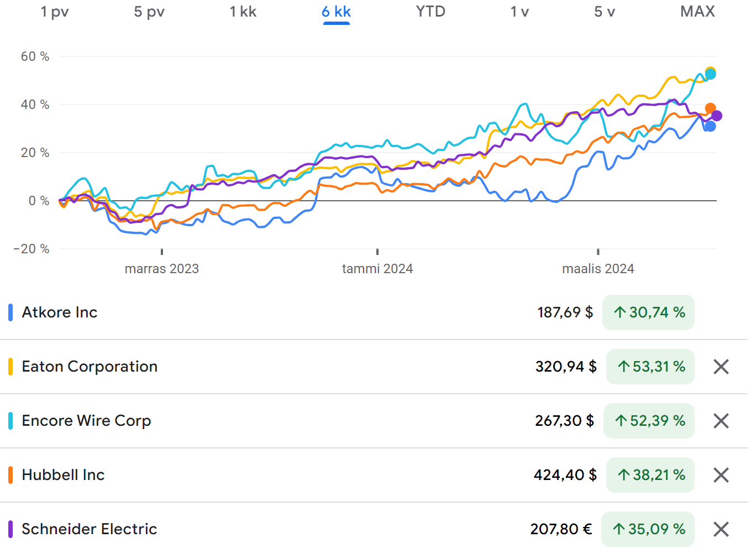Show the 5 v time range

coord(605,12)
